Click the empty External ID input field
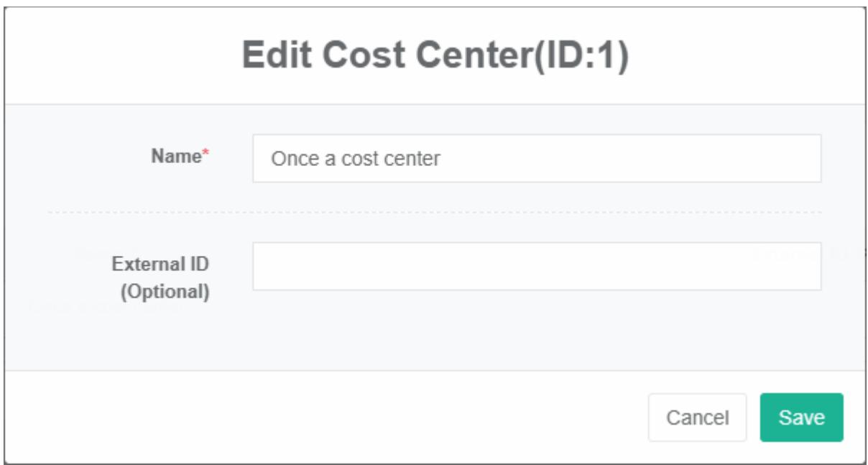Image resolution: width=868 pixels, height=465 pixels. coord(536,266)
